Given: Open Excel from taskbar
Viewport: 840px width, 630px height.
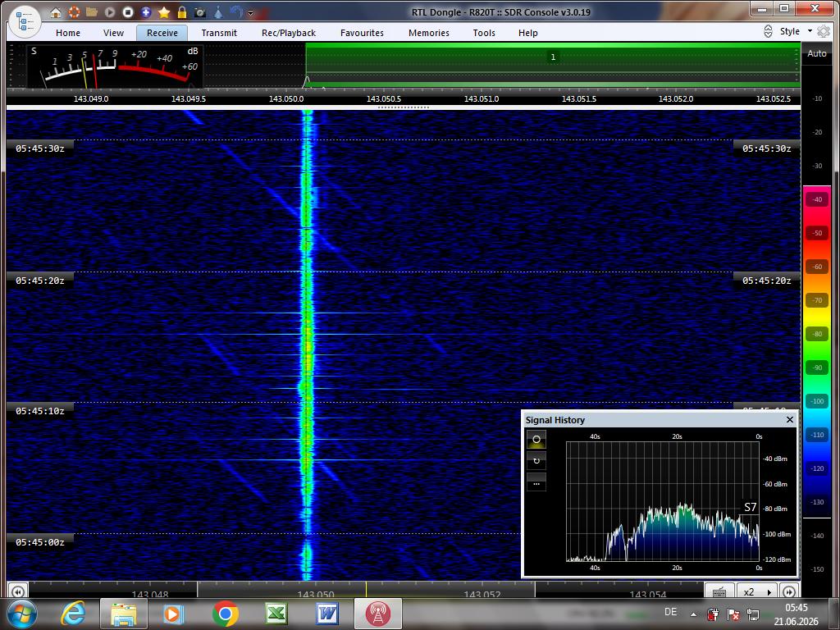Looking at the screenshot, I should 276,614.
